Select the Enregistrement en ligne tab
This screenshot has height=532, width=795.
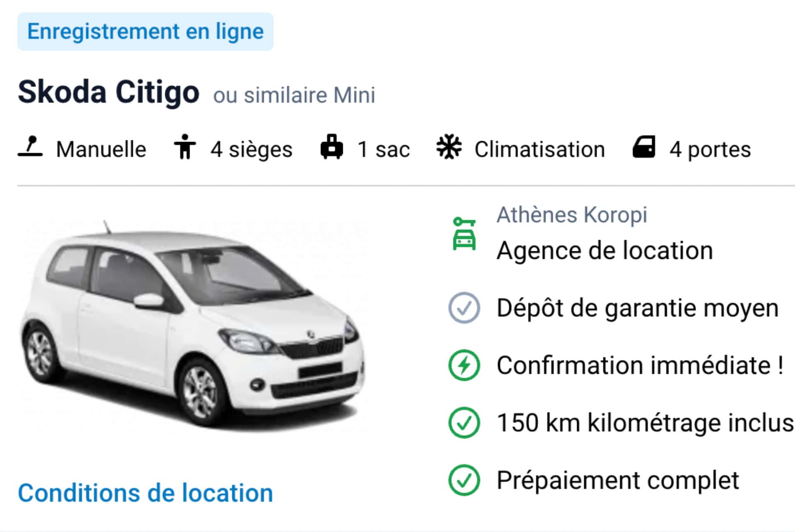pos(145,31)
